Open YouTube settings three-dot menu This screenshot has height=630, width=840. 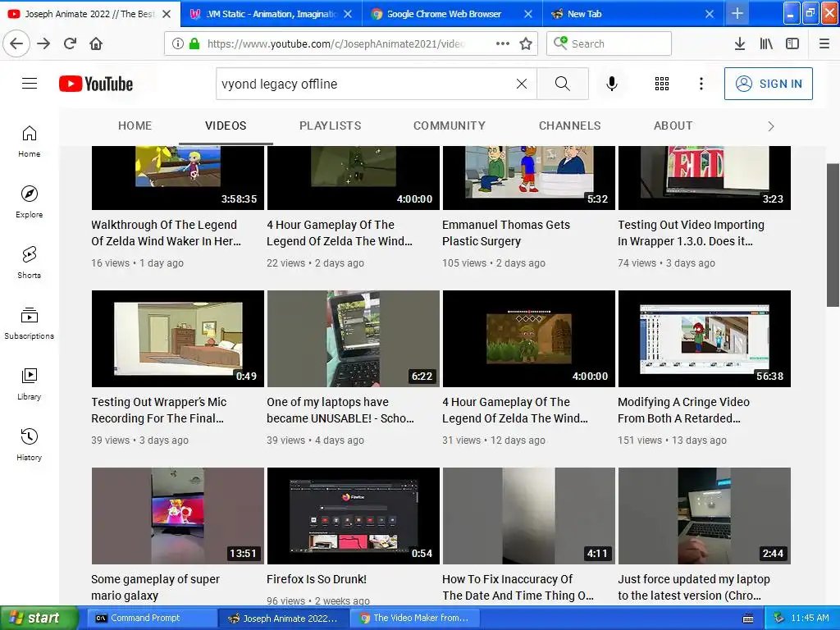[x=701, y=84]
